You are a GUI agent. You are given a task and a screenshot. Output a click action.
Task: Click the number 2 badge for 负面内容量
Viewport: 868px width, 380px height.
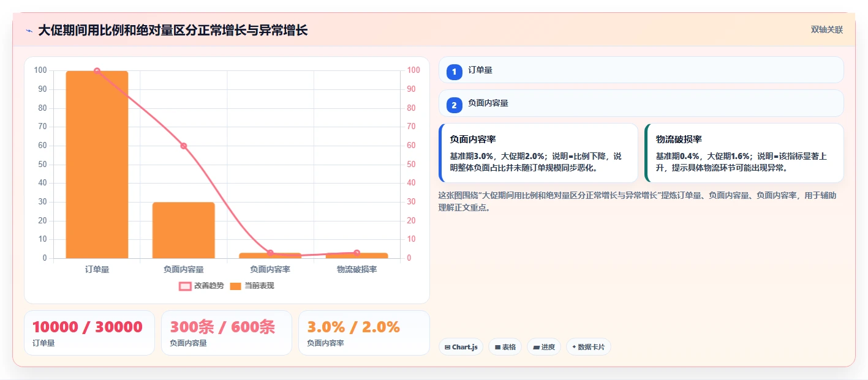(455, 105)
